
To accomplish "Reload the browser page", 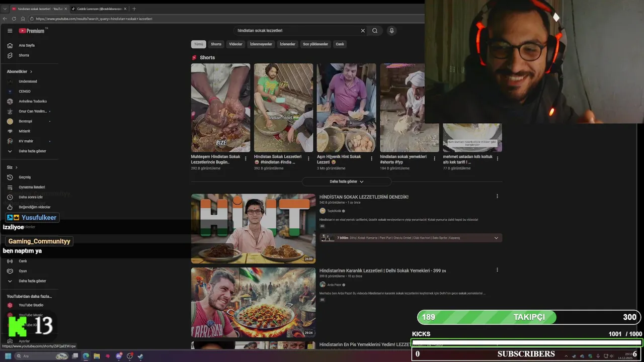I will click(x=14, y=19).
